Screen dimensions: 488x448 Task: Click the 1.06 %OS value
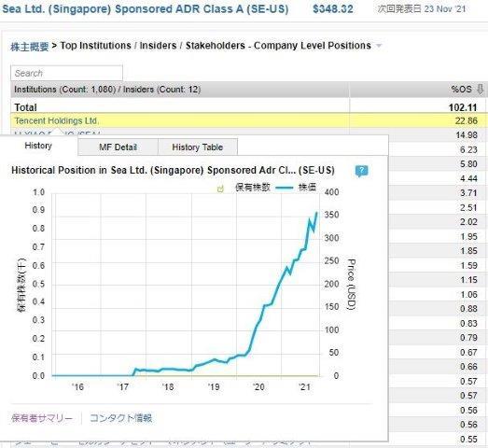point(468,295)
